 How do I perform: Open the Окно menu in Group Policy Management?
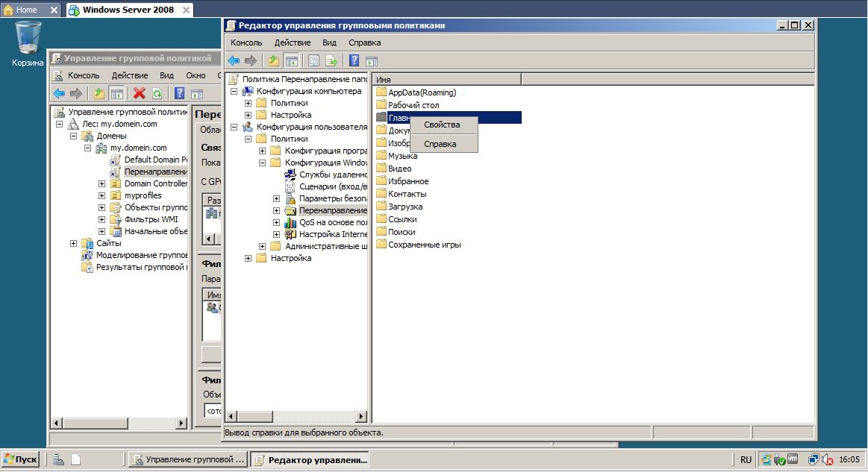point(196,75)
